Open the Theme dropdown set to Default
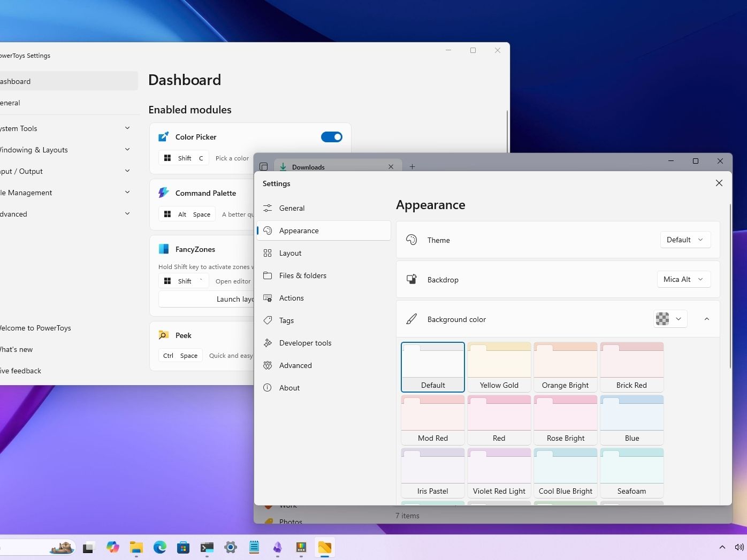The width and height of the screenshot is (747, 560). click(x=685, y=240)
